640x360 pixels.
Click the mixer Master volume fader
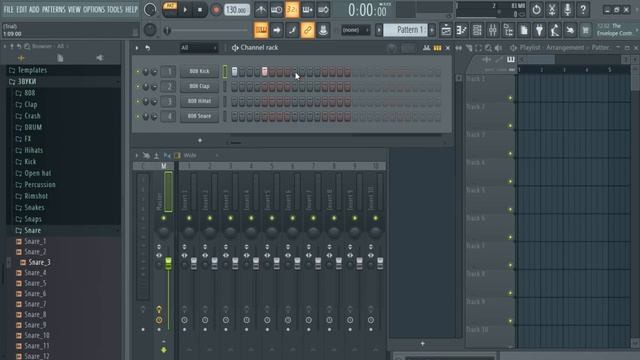point(168,263)
